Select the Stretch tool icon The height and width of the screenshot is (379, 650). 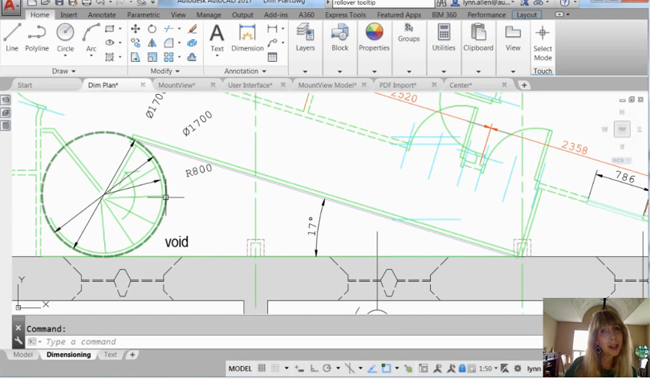coord(135,57)
